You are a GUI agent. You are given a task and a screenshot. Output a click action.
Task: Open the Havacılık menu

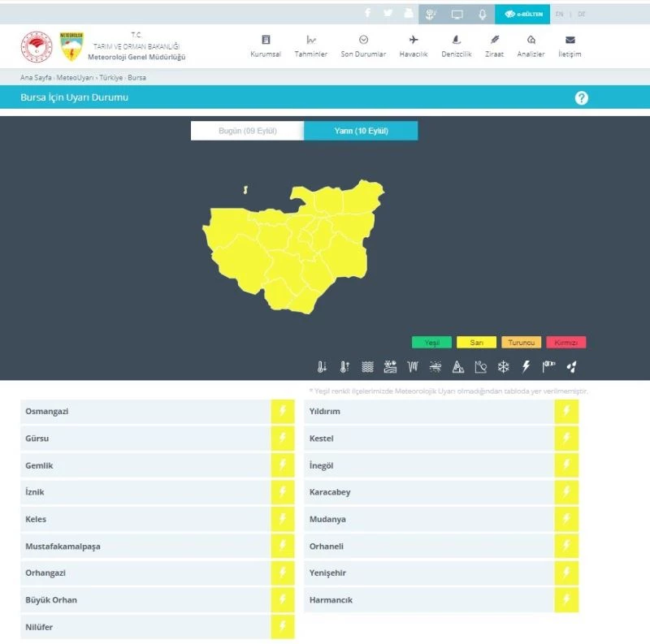(x=413, y=46)
